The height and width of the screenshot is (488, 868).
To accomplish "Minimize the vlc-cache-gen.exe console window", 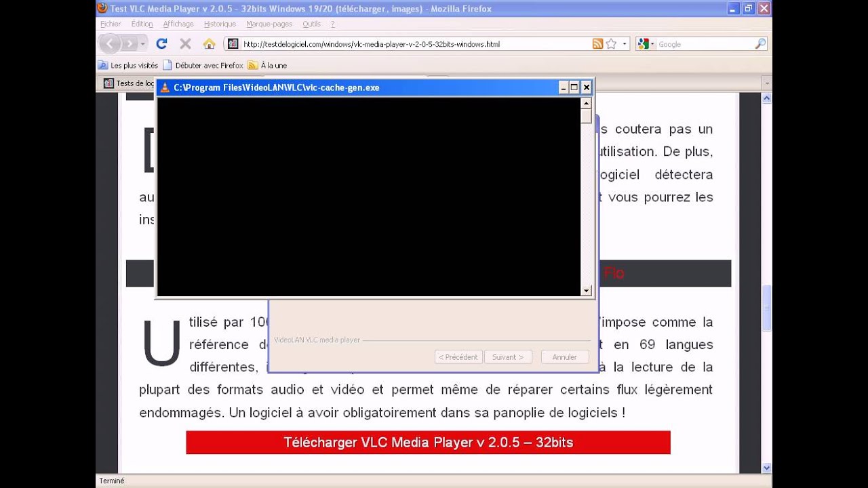I will (564, 87).
